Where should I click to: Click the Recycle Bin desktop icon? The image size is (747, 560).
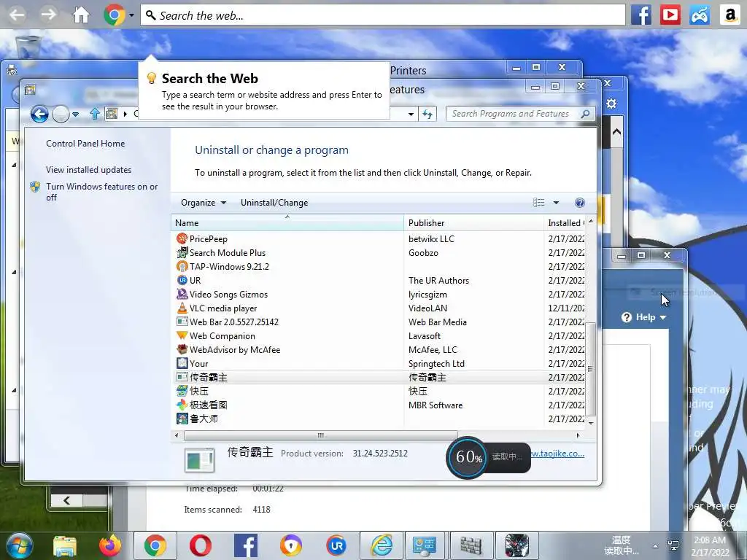[x=28, y=47]
